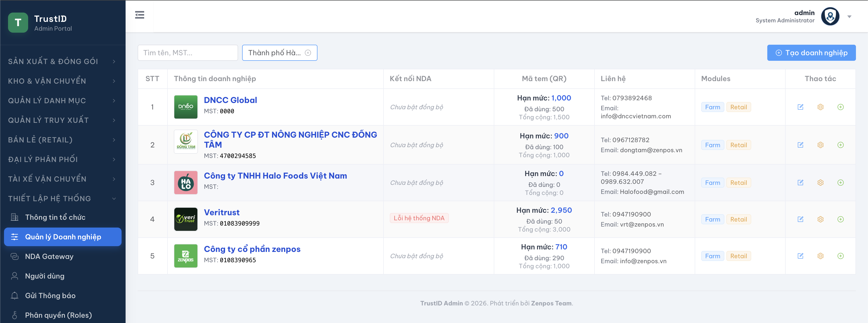
Task: Click the Retail module tag for Veritrust
Action: (738, 219)
